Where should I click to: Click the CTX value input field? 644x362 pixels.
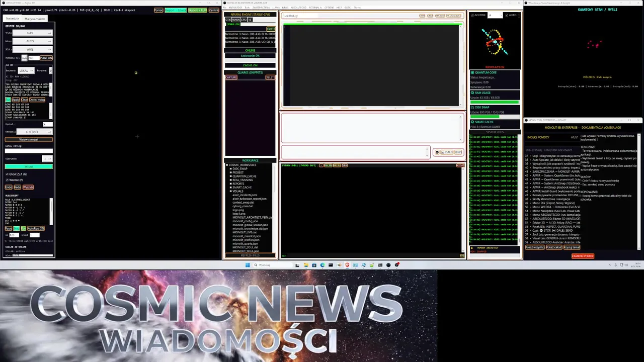tap(235, 20)
